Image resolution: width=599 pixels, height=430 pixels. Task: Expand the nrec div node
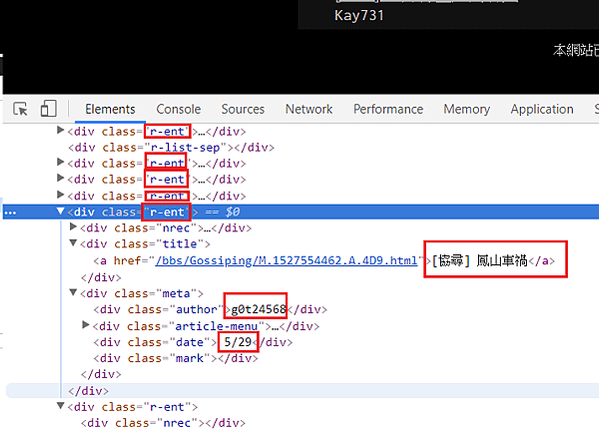(73, 227)
